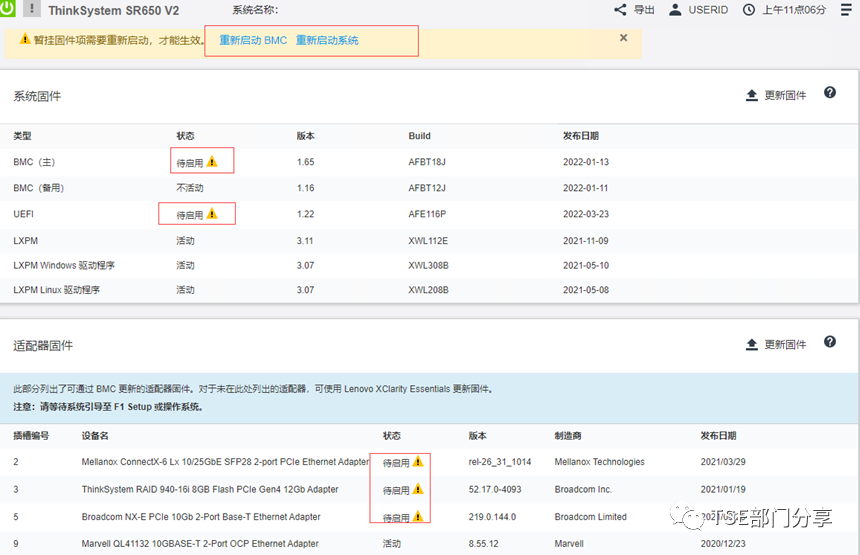This screenshot has width=860, height=555.
Task: Click manufacturer Mellanox Technologies
Action: point(599,462)
